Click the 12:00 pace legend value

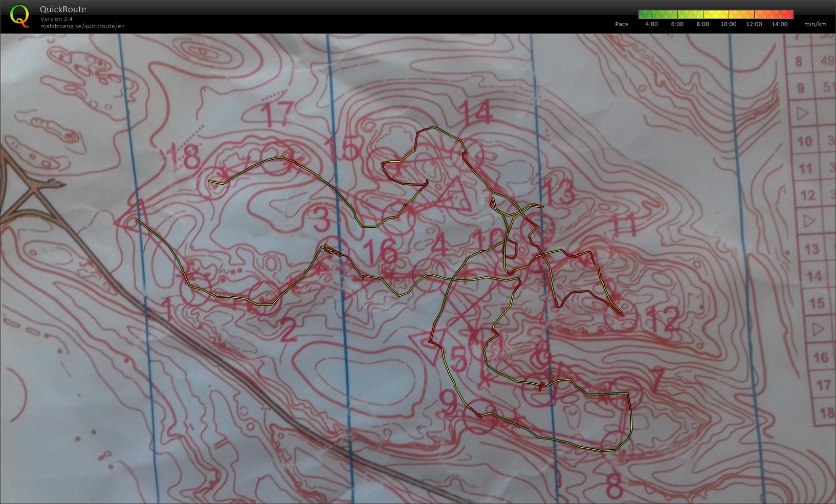[x=754, y=24]
